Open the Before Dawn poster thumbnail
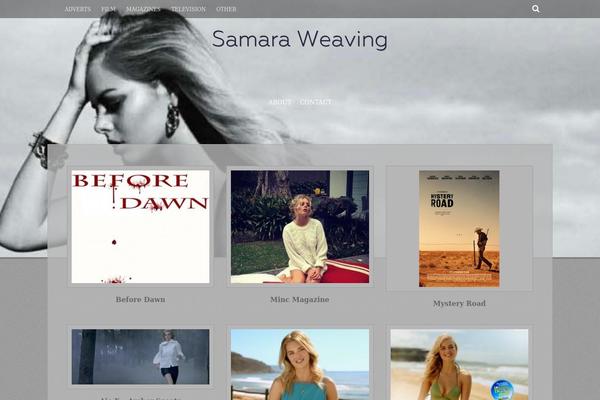 [140, 227]
